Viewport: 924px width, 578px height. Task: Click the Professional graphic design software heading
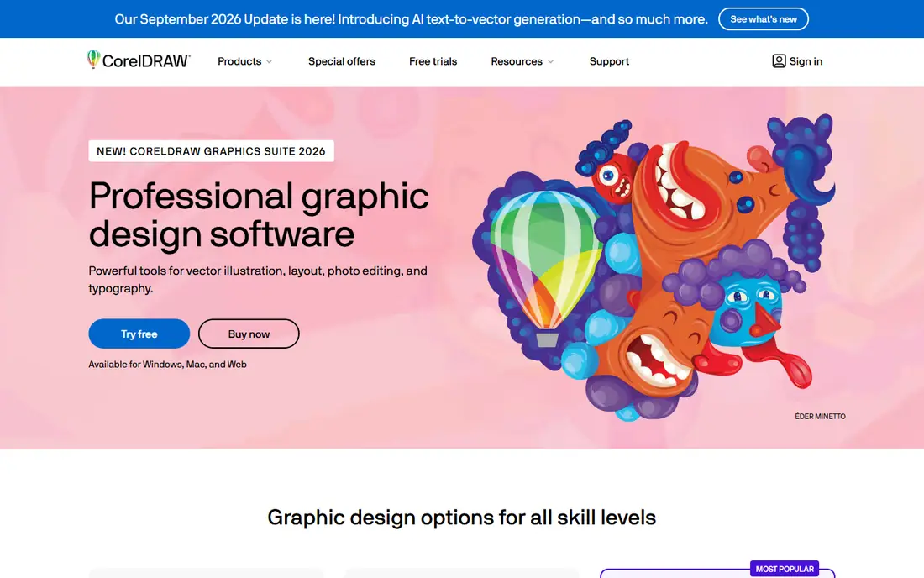click(x=259, y=214)
